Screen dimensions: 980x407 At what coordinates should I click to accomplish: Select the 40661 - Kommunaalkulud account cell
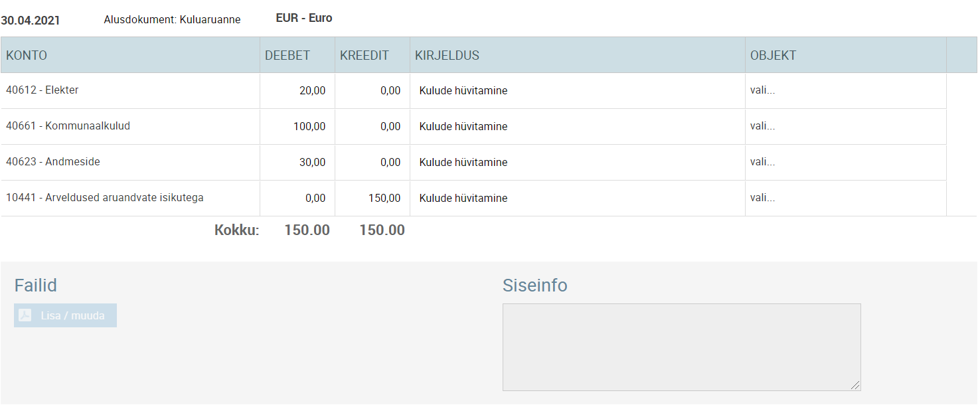68,126
